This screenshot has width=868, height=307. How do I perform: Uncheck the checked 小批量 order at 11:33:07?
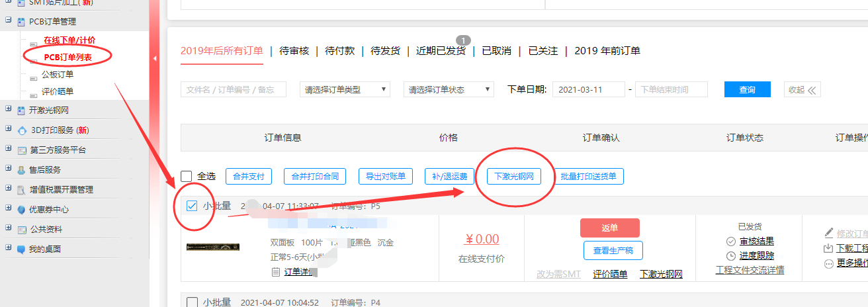coord(192,206)
